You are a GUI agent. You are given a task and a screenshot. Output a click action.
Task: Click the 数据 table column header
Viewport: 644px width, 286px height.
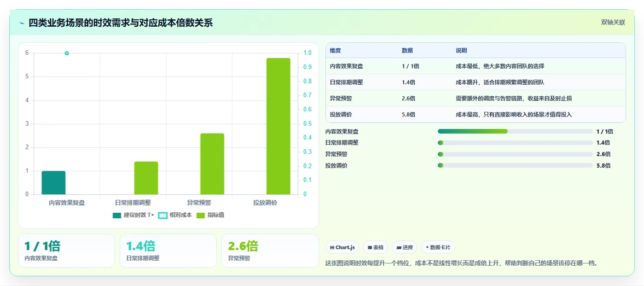click(407, 51)
